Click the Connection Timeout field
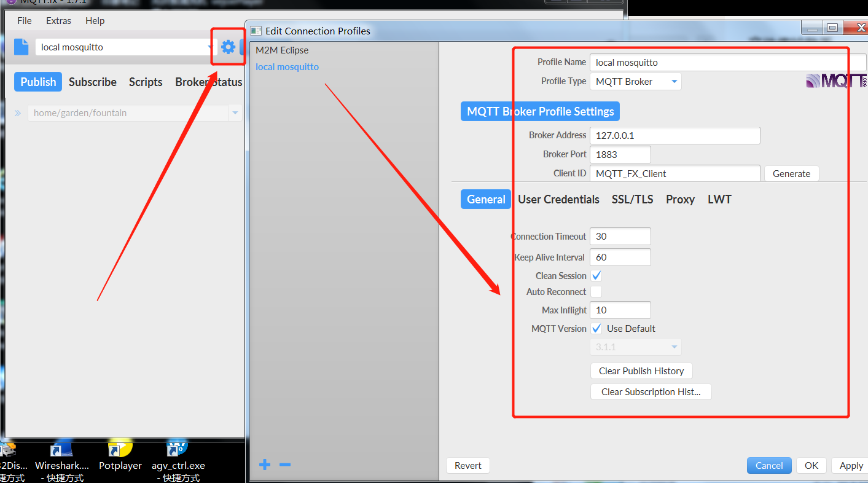868x483 pixels. (620, 236)
